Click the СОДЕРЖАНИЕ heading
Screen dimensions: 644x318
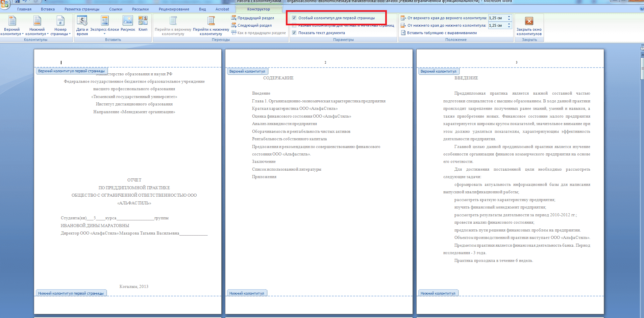(278, 78)
